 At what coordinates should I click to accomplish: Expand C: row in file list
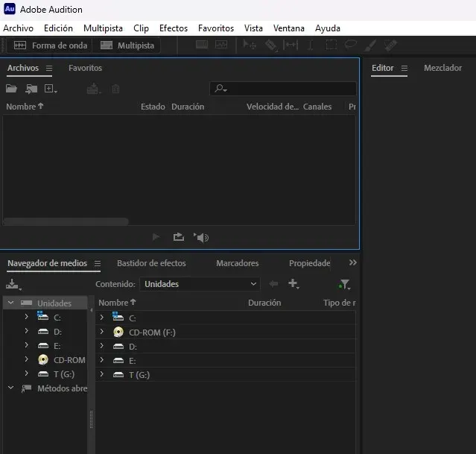click(102, 318)
